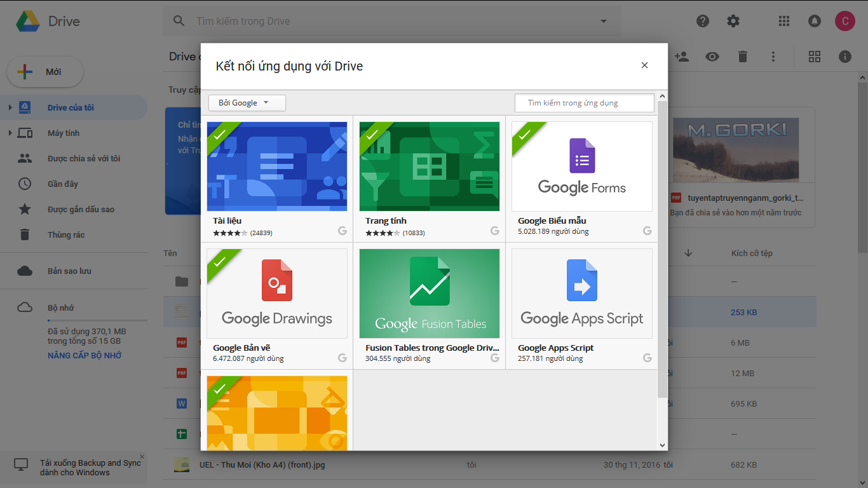This screenshot has height=488, width=868.
Task: Click the 'Mới' new button
Action: tap(45, 72)
